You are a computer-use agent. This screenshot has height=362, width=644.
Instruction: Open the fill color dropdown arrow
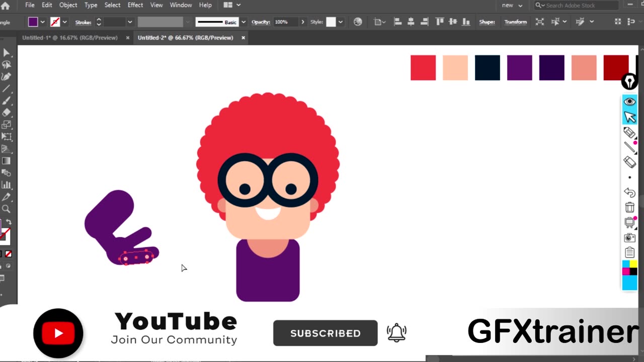coord(43,22)
